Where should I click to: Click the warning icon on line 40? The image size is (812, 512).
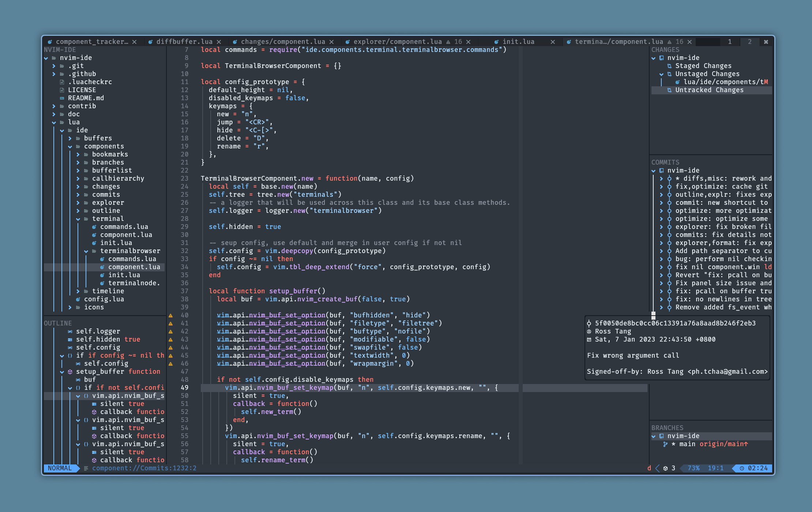click(170, 315)
